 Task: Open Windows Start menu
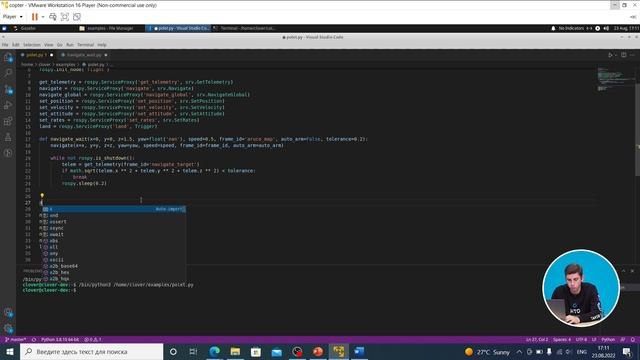click(10, 351)
